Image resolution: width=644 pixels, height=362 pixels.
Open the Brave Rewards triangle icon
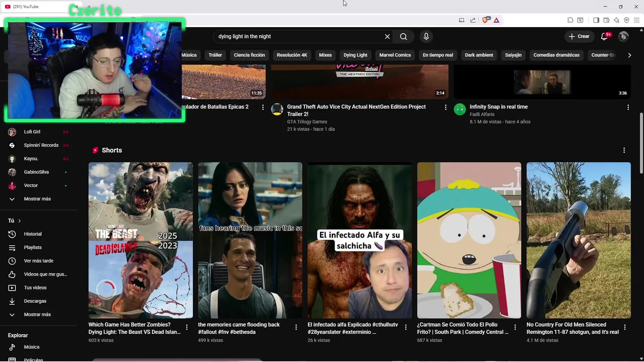pos(496,20)
